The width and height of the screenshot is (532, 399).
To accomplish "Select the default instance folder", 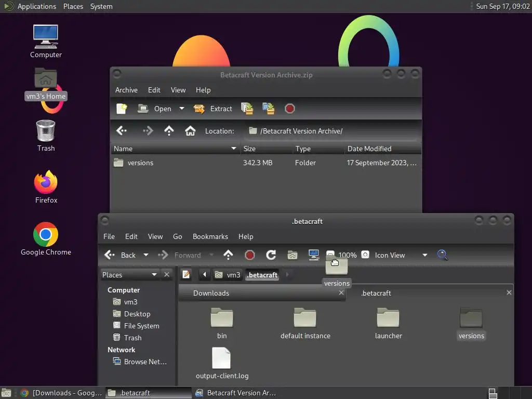I will [x=305, y=323].
